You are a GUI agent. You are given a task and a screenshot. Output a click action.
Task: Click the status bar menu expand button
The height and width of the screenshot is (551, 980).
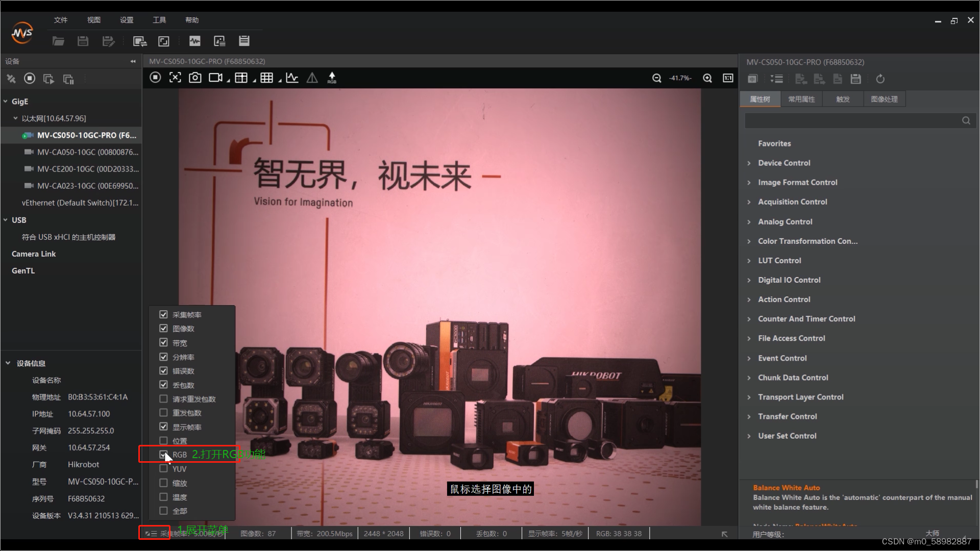coord(151,534)
